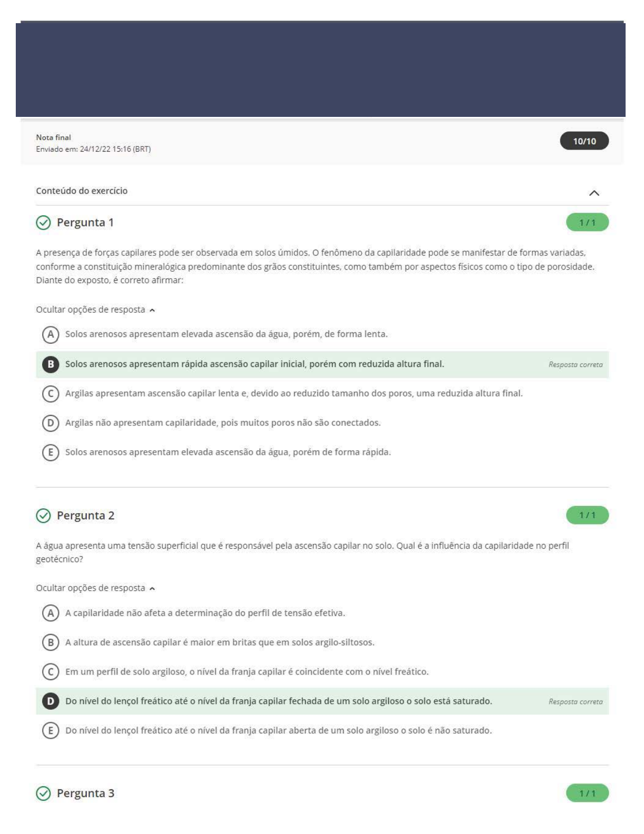
Task: Click the 1/1 score badge for Pergunta 1
Action: tap(587, 223)
